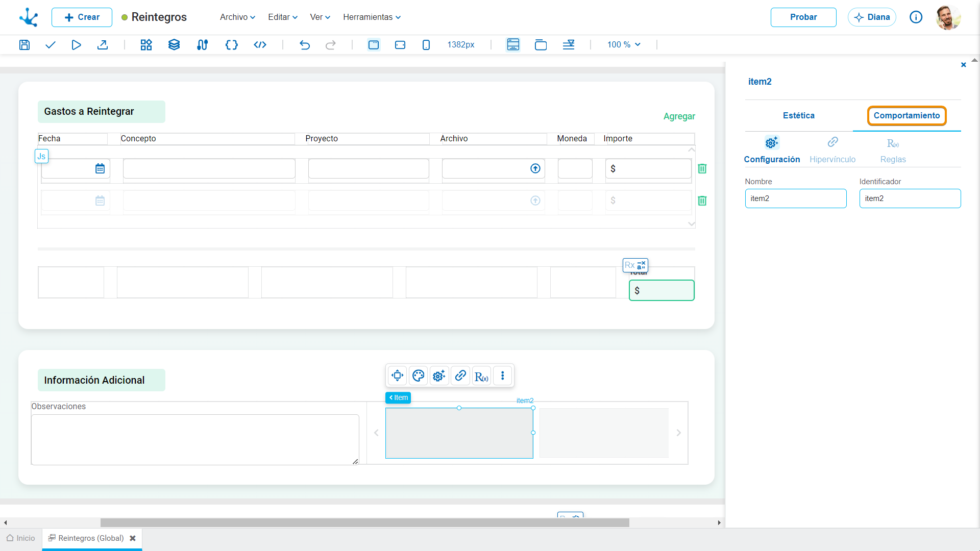The height and width of the screenshot is (551, 980).
Task: Open the palette style icon on item toolbar
Action: click(x=419, y=376)
